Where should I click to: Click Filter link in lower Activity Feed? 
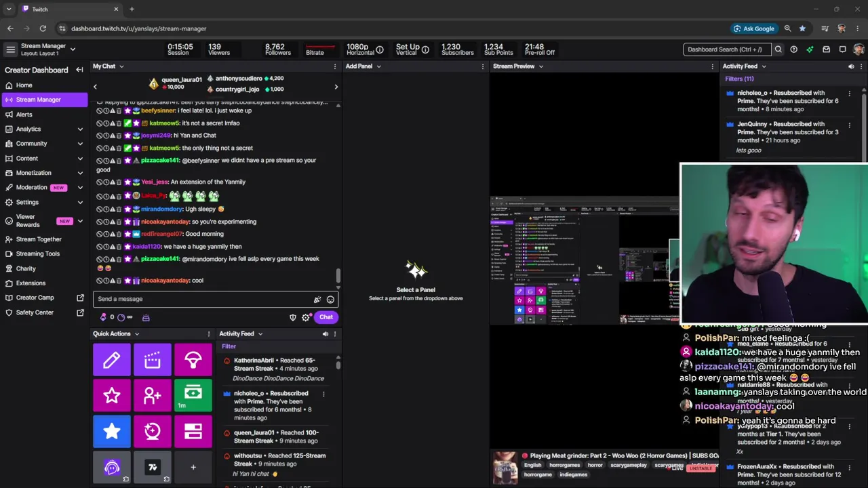coord(229,346)
